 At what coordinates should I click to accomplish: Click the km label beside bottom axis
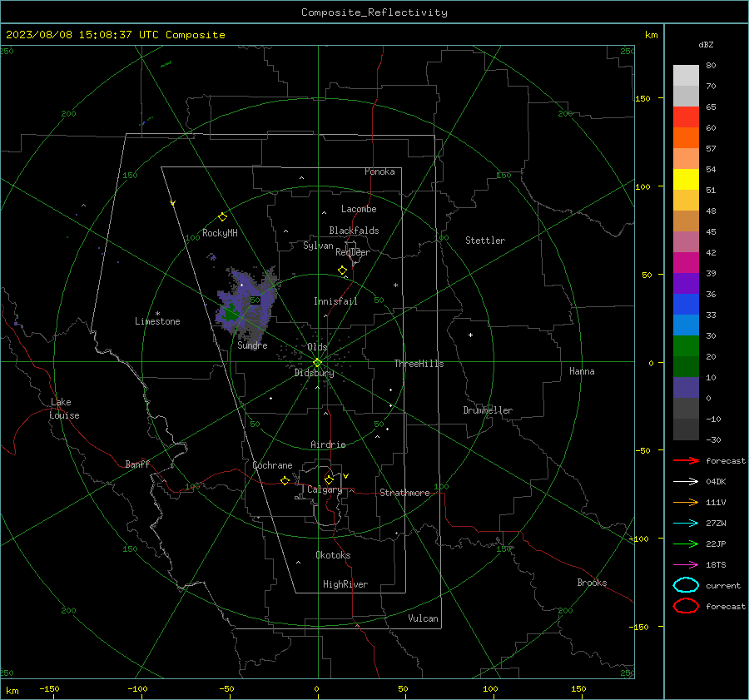coord(12,691)
